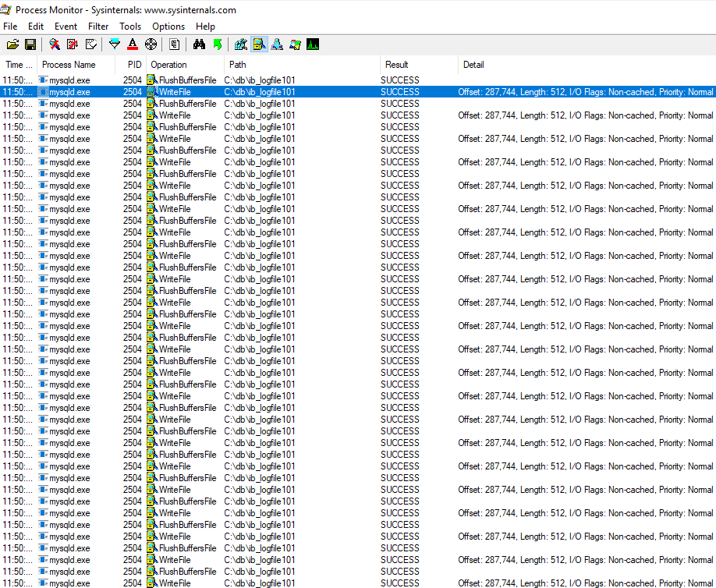Screen dimensions: 716x588
Task: Show the Process Tree via toolbar icon
Action: [175, 44]
